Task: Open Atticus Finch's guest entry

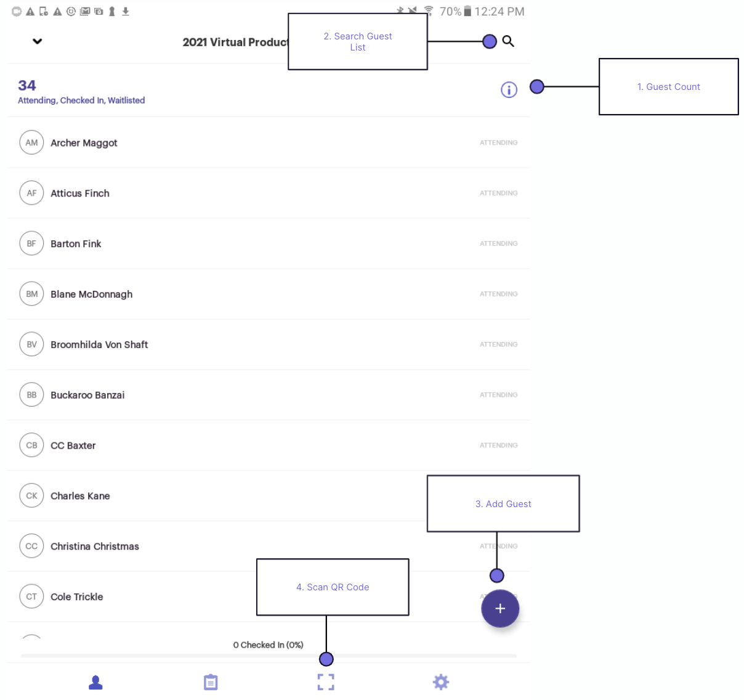Action: tap(80, 193)
